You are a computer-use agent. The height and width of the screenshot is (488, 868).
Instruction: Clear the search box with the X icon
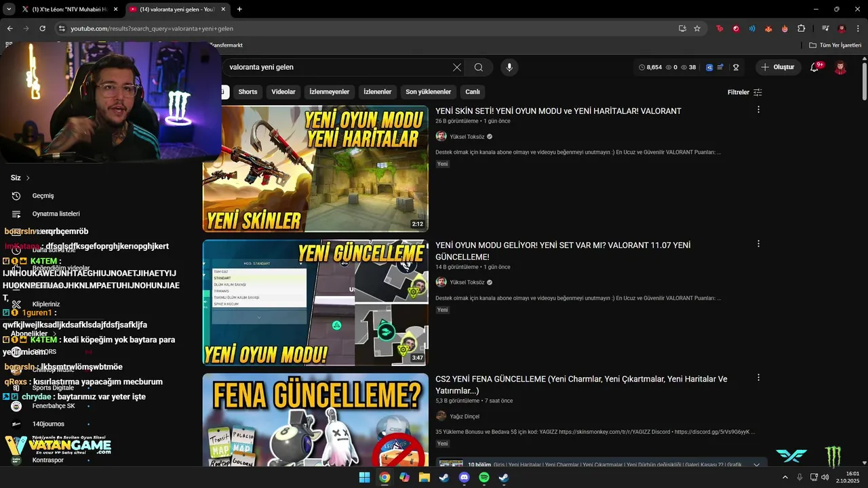click(457, 67)
